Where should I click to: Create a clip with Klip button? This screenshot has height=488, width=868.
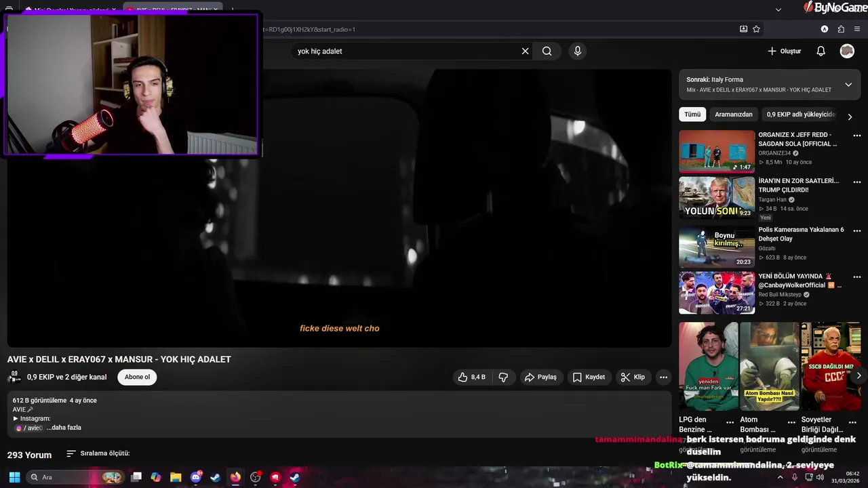coord(632,377)
